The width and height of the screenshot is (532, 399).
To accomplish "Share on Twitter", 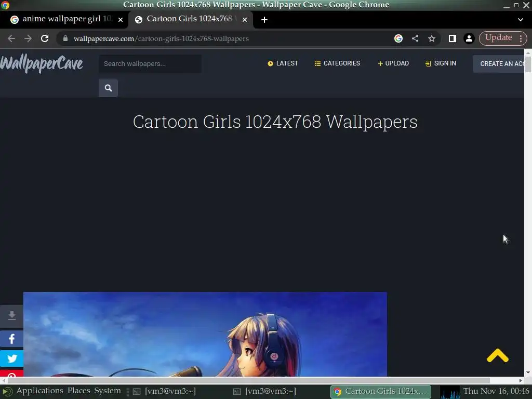I will (12, 358).
